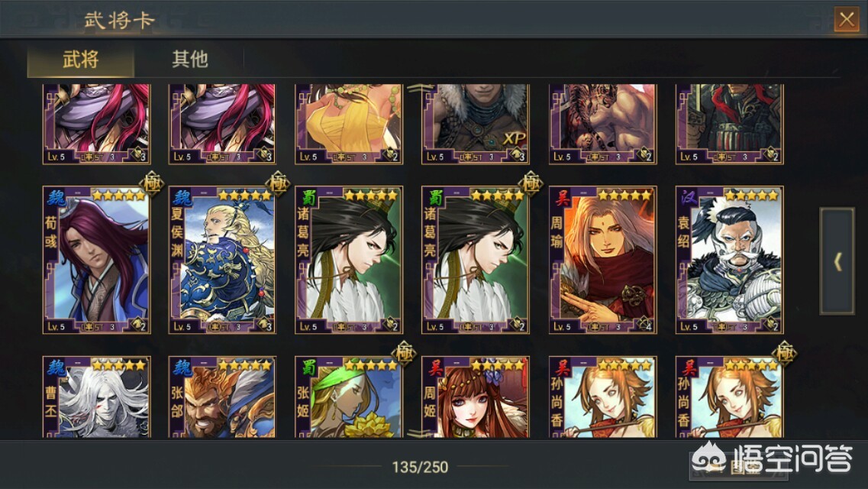Switch to the 武将 tab
The height and width of the screenshot is (489, 868).
coord(81,59)
